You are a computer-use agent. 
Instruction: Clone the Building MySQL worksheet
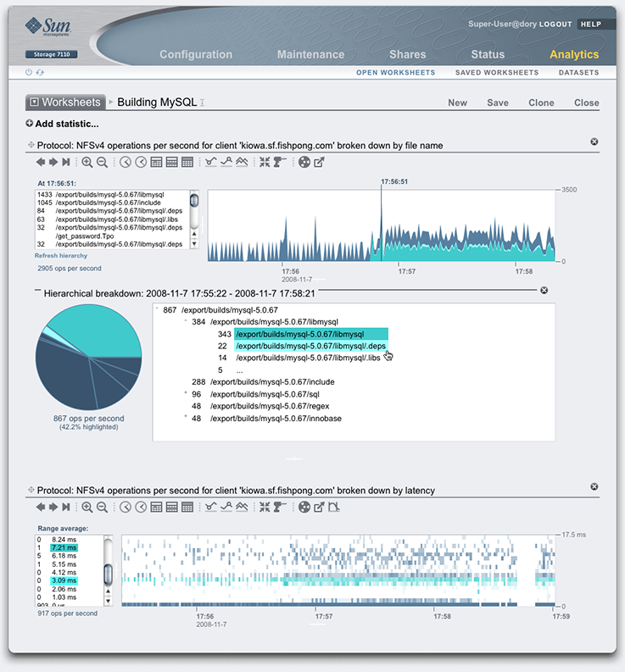click(x=541, y=103)
